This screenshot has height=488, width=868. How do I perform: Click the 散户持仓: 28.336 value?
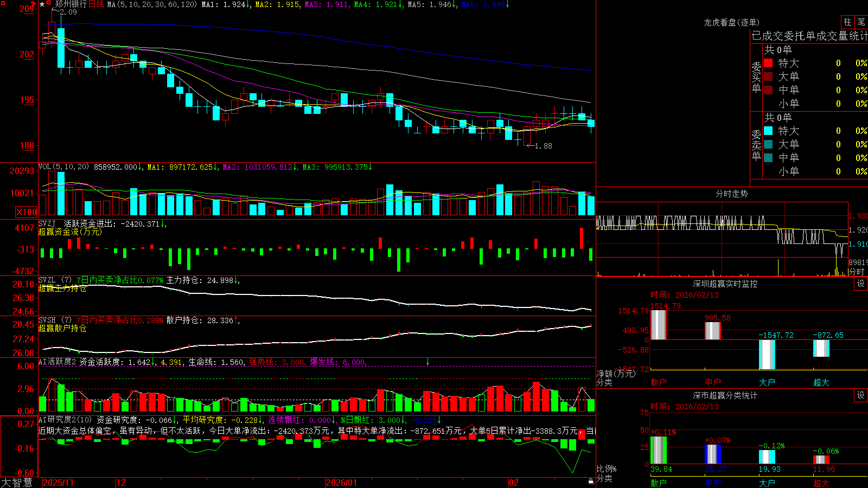coord(200,320)
